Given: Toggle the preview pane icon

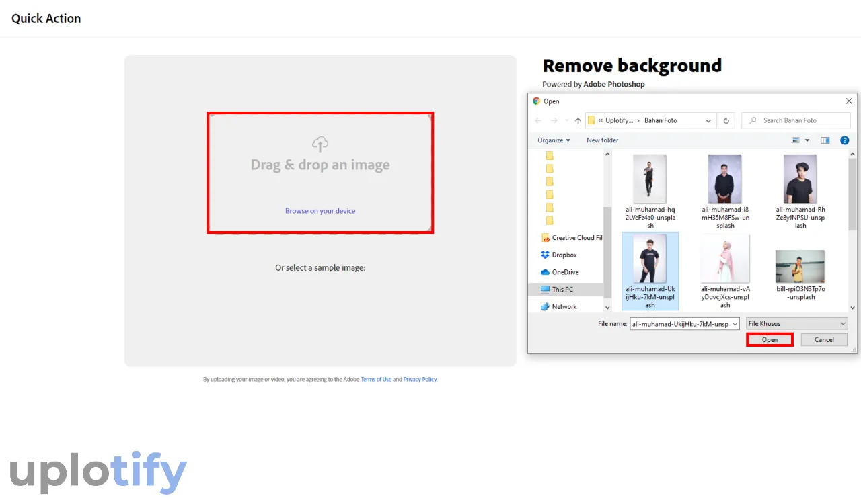Looking at the screenshot, I should (825, 140).
